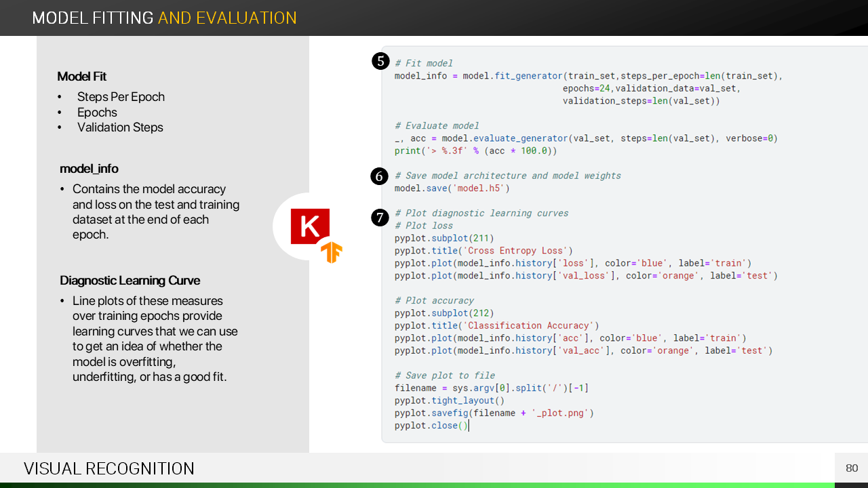Select the 'model_info' heading in left panel

(89, 169)
